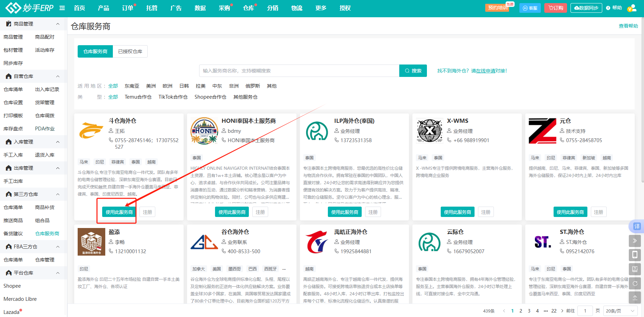The width and height of the screenshot is (644, 317).
Task: Open 货架管理 in the sidebar
Action: 45,102
